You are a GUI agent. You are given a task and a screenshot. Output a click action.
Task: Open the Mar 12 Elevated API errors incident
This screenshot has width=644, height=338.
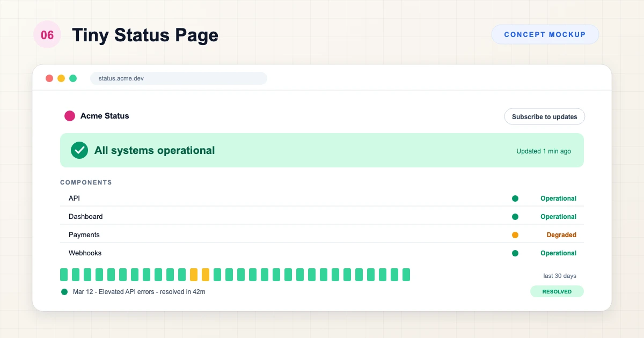coord(139,292)
